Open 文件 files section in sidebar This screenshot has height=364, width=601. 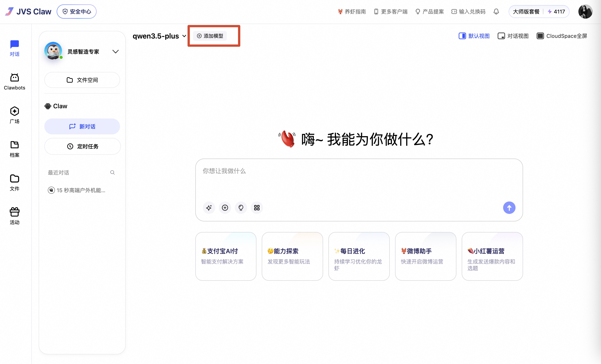pos(14,183)
